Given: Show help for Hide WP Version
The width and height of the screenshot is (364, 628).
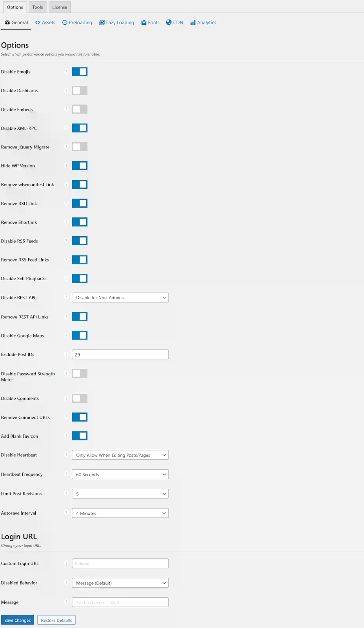Looking at the screenshot, I should point(66,166).
